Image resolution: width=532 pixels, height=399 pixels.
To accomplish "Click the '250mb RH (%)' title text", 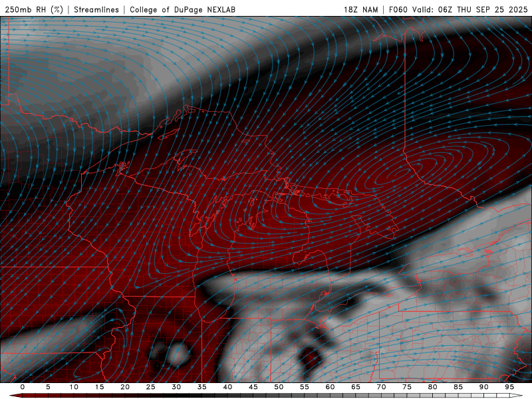I will (34, 9).
